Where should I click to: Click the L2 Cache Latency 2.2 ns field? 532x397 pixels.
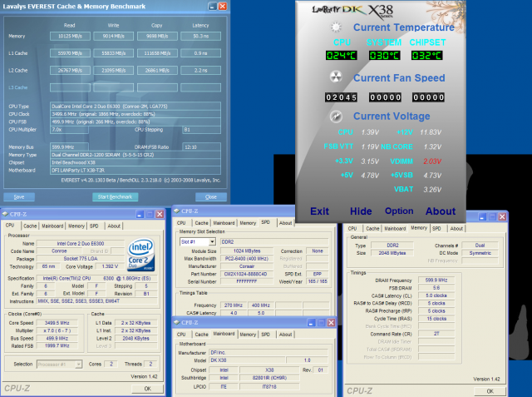(201, 70)
